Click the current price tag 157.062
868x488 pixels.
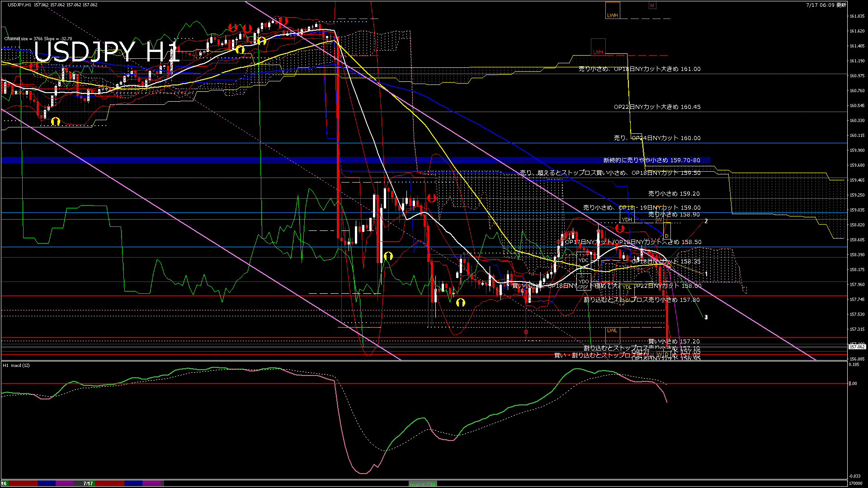pos(857,347)
